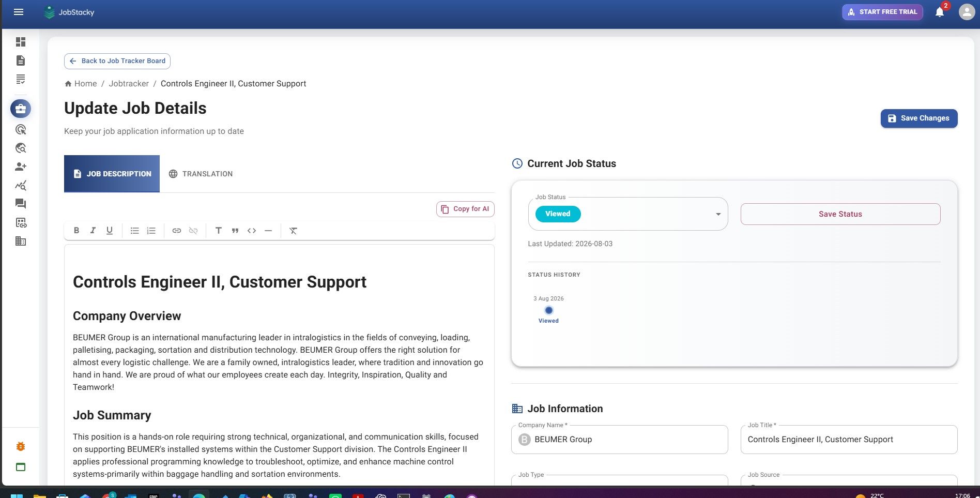
Task: Toggle bold formatting in editor
Action: [76, 231]
